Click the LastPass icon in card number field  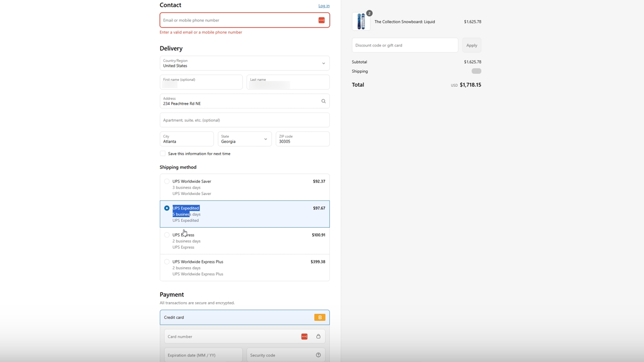pyautogui.click(x=304, y=336)
